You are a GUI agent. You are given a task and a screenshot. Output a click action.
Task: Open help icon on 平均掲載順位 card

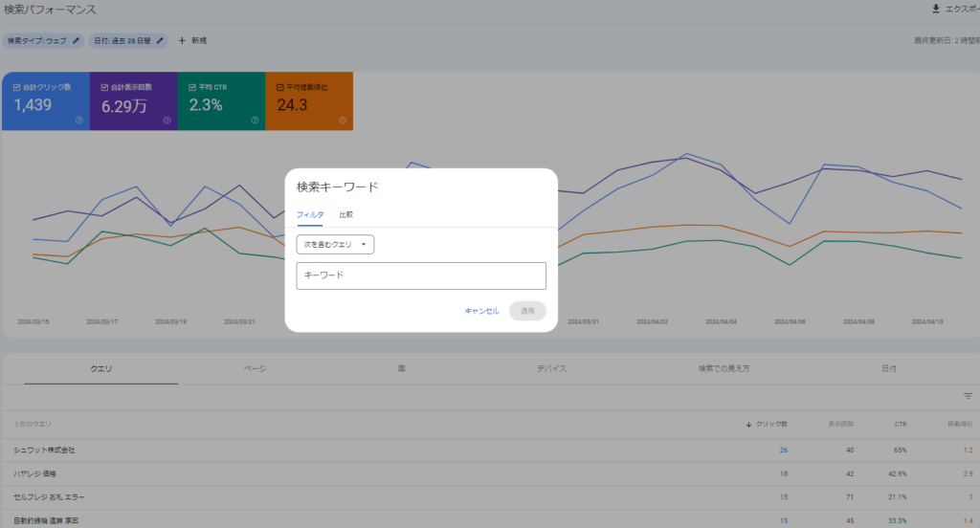coord(343,120)
